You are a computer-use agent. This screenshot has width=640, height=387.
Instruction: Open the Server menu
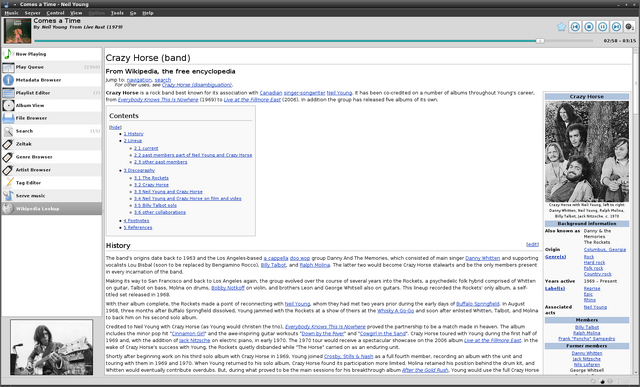click(32, 13)
